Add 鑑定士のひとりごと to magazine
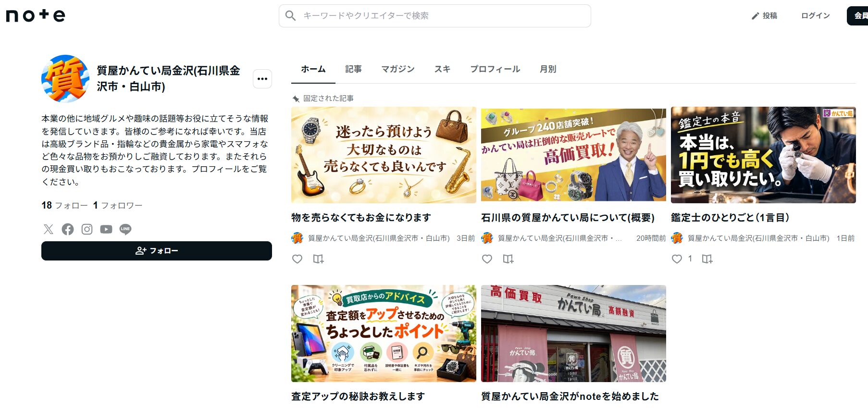This screenshot has width=868, height=409. point(707,259)
